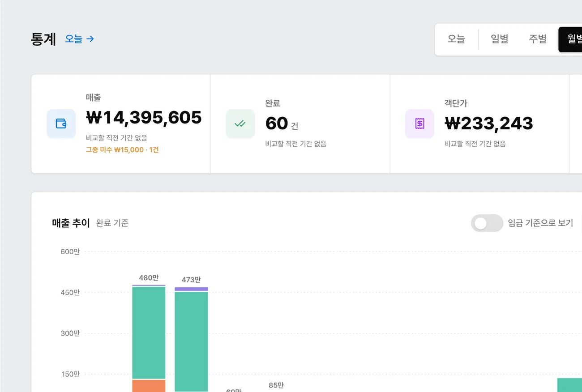Click the 완료 기준 subtitle
Viewport: 582px width, 392px height.
(112, 223)
